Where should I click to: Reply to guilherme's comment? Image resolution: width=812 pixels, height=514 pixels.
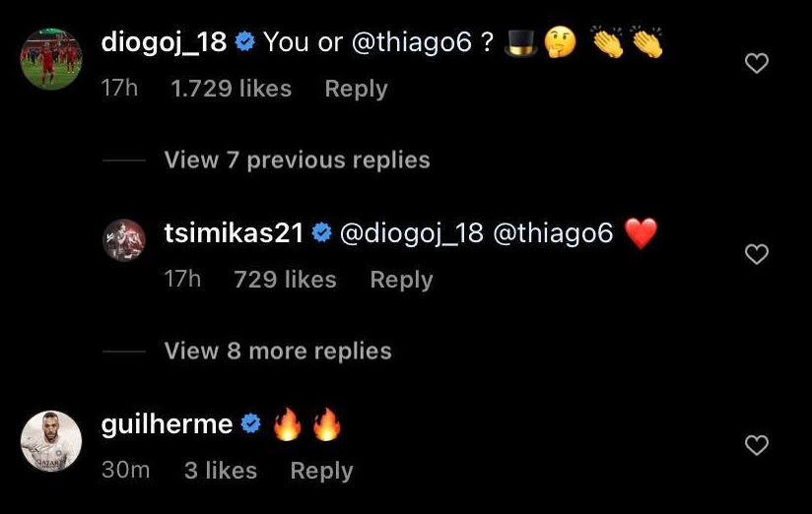[321, 471]
